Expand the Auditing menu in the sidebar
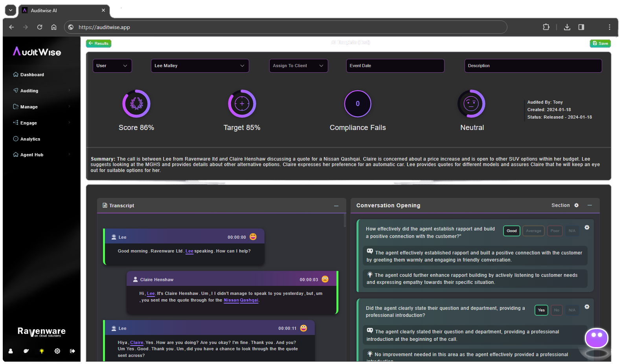Viewport: 621px width, 364px height. [29, 91]
